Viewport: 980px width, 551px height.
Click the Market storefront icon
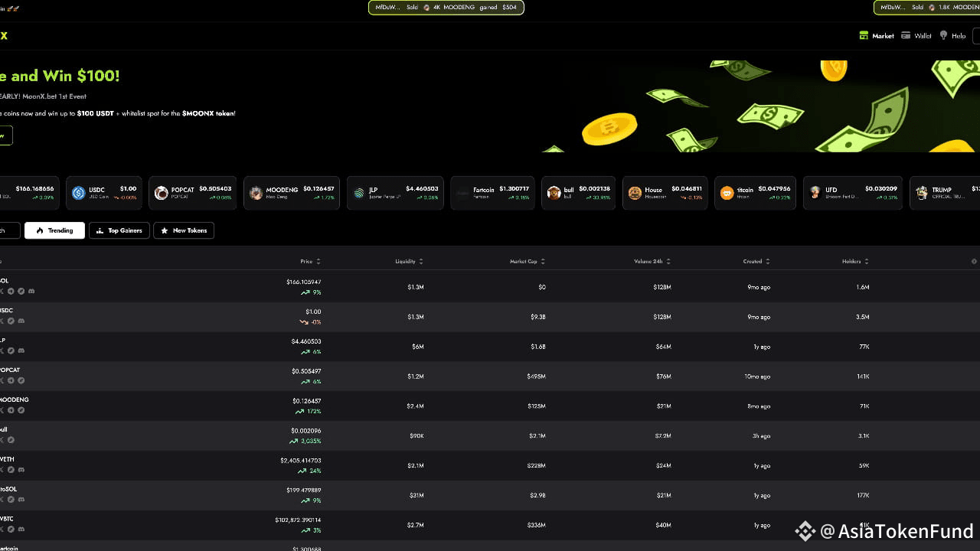tap(864, 36)
